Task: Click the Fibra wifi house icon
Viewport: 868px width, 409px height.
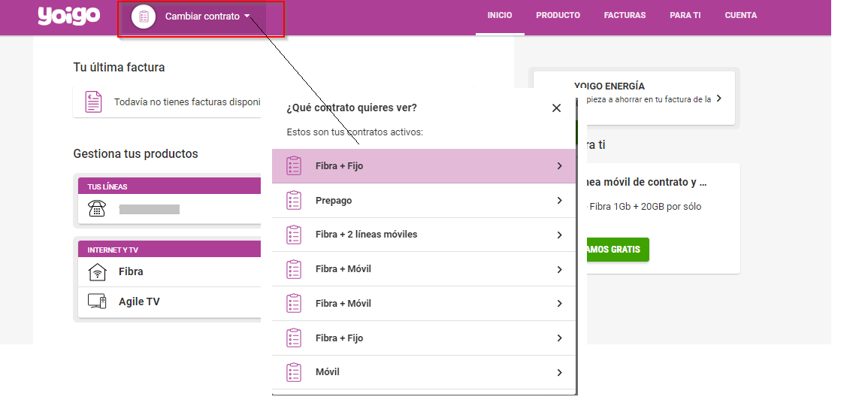Action: 97,271
